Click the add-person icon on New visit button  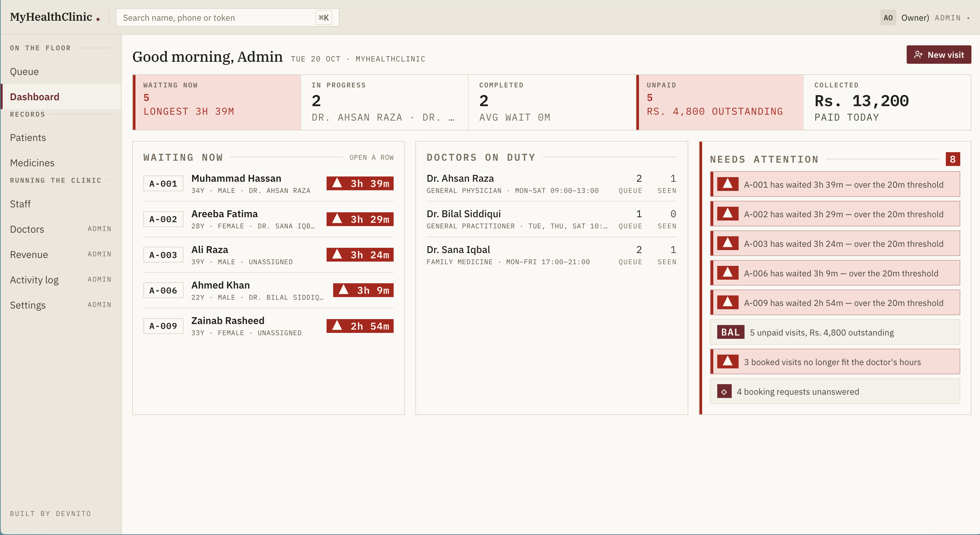(919, 55)
